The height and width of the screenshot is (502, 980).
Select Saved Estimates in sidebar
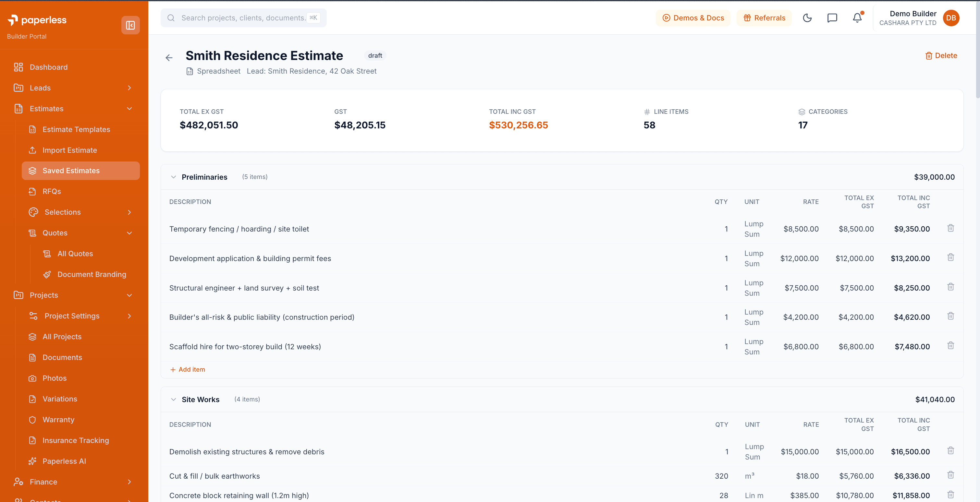[x=81, y=171]
